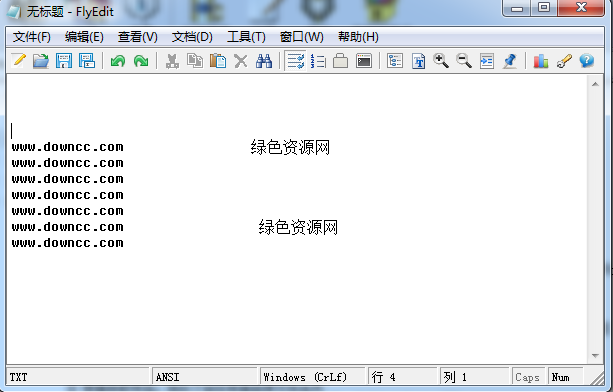Click the Save As floppy disk icon
Viewport: 613px width, 392px height.
pyautogui.click(x=87, y=61)
